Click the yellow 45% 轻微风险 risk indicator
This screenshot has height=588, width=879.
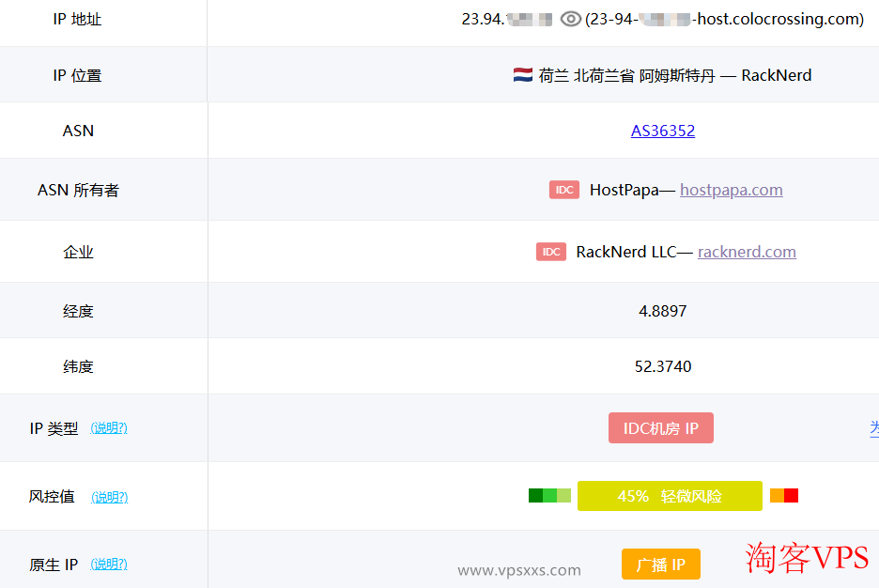[x=670, y=496]
